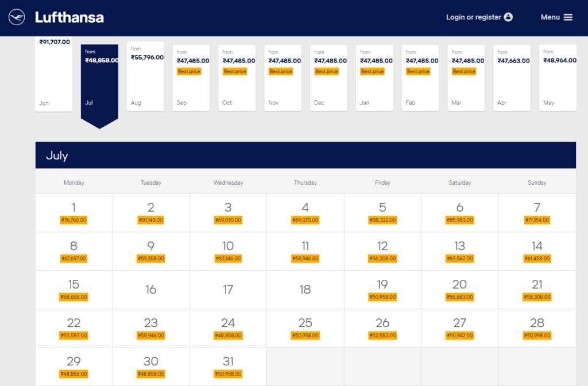Image resolution: width=588 pixels, height=386 pixels.
Task: Select the May month card
Action: [x=558, y=78]
